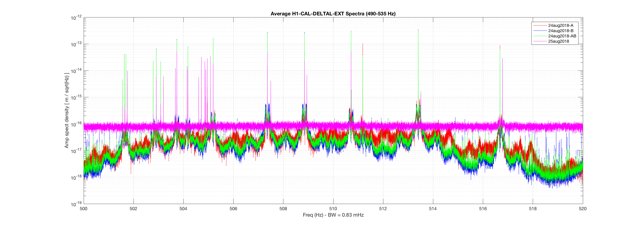Select legend entry "24aug2018-AB"
644x229 pixels.
pos(562,36)
